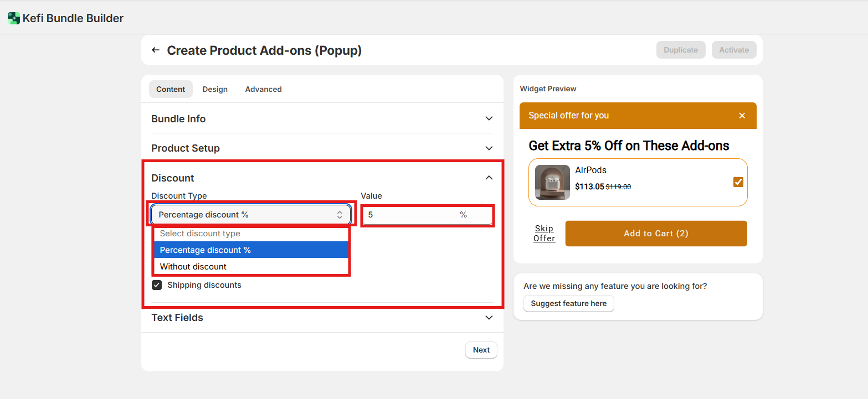Expand the Bundle Info section
The height and width of the screenshot is (399, 868).
coord(489,118)
